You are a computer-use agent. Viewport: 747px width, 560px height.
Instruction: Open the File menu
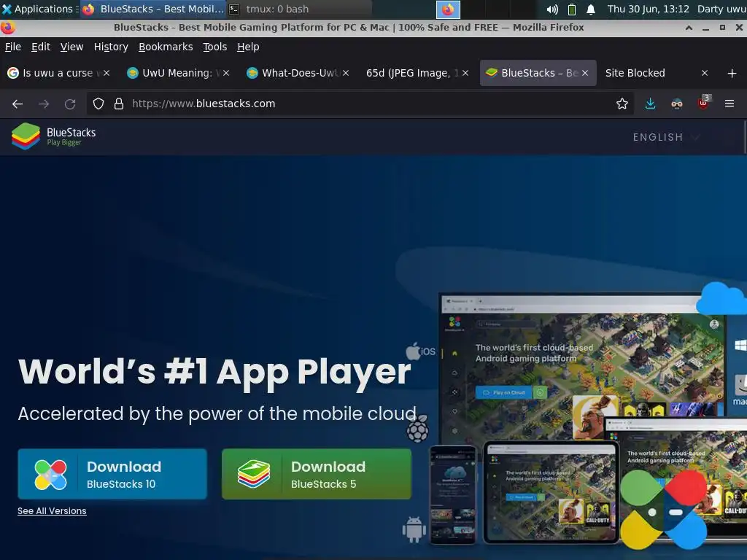[x=13, y=47]
